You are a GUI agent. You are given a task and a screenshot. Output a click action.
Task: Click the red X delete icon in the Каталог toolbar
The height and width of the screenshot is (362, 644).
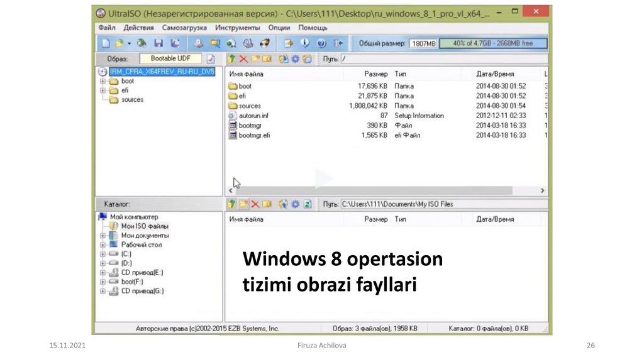point(255,204)
